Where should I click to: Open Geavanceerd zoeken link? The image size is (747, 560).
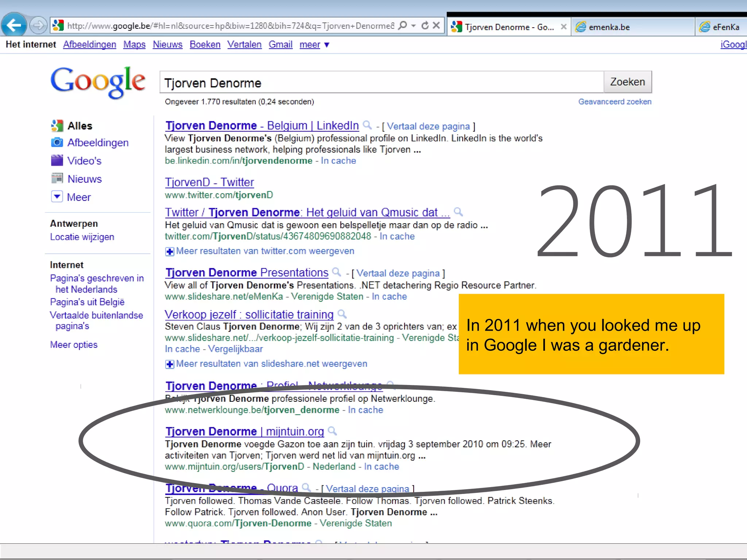pyautogui.click(x=615, y=102)
